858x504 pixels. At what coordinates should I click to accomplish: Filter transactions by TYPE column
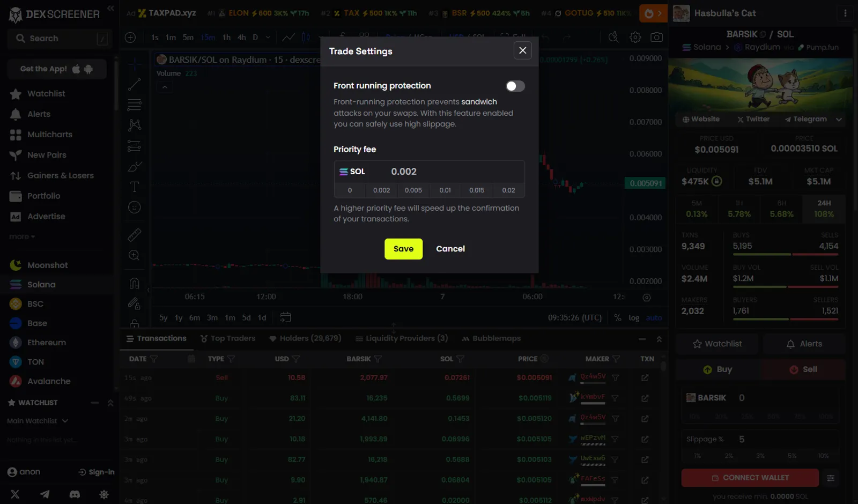[x=231, y=359]
